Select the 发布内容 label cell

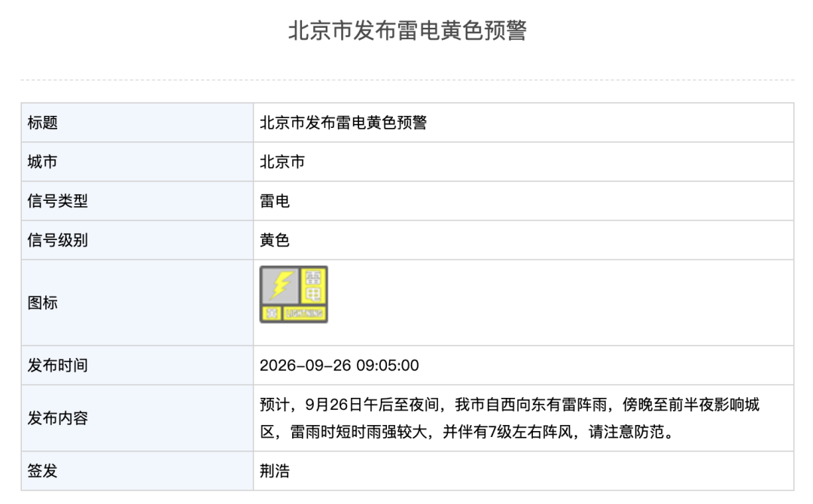137,418
